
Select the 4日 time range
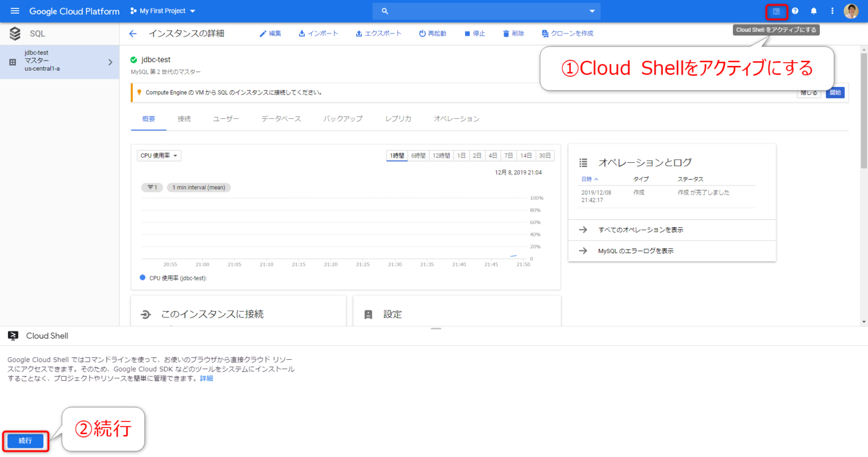click(x=493, y=156)
